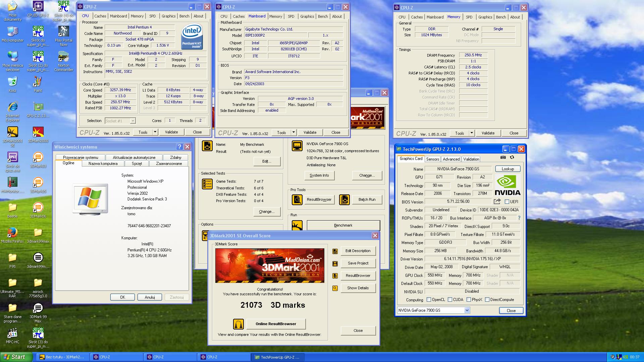Click the Save Project disk icon
The image size is (644, 362).
pyautogui.click(x=335, y=263)
